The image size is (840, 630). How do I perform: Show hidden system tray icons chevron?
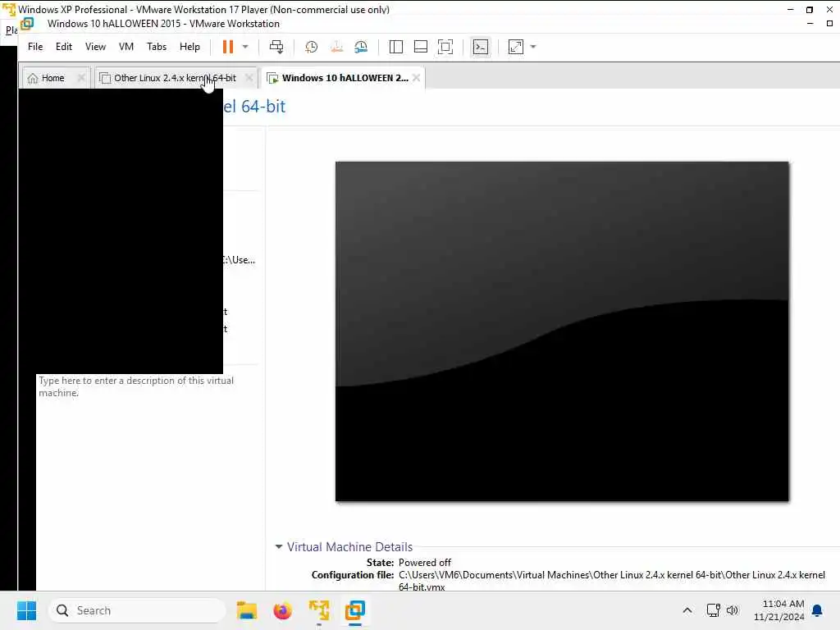coord(687,610)
